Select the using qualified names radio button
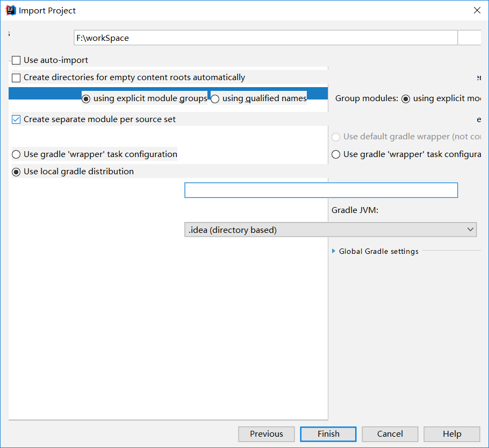This screenshot has width=489, height=448. coord(215,98)
